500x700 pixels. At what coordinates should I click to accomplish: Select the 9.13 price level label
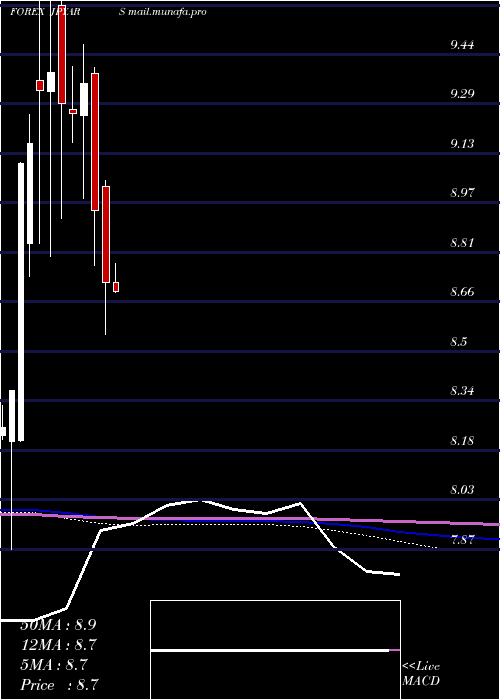tap(462, 144)
